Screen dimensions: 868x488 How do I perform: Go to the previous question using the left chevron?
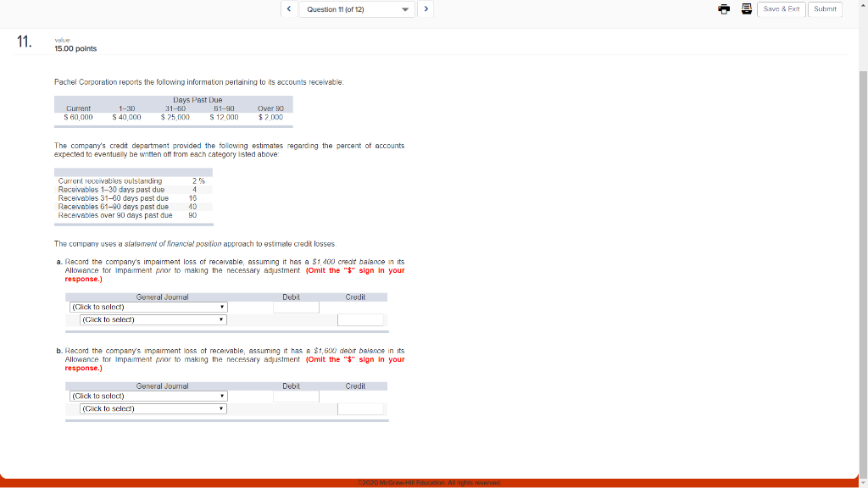pos(288,8)
